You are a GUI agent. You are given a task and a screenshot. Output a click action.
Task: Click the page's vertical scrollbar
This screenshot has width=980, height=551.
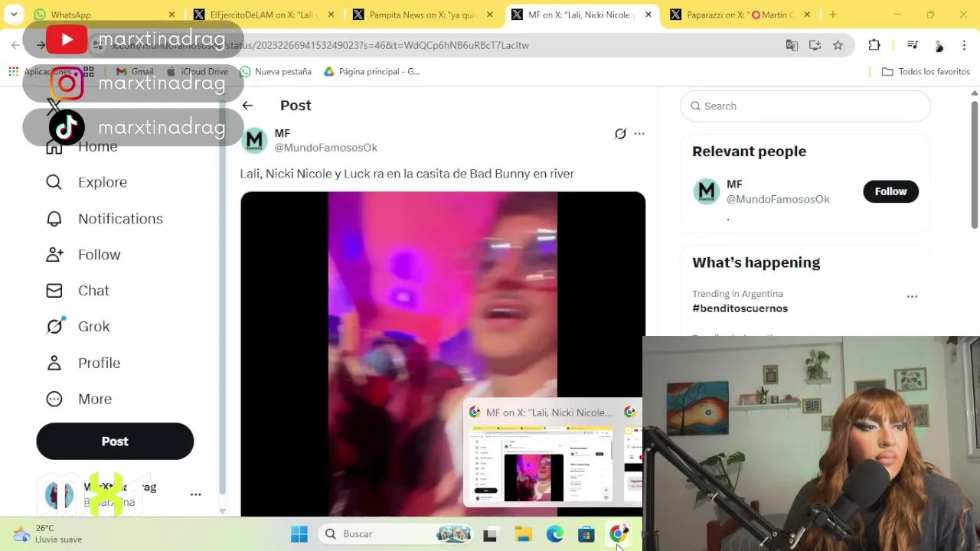[975, 165]
